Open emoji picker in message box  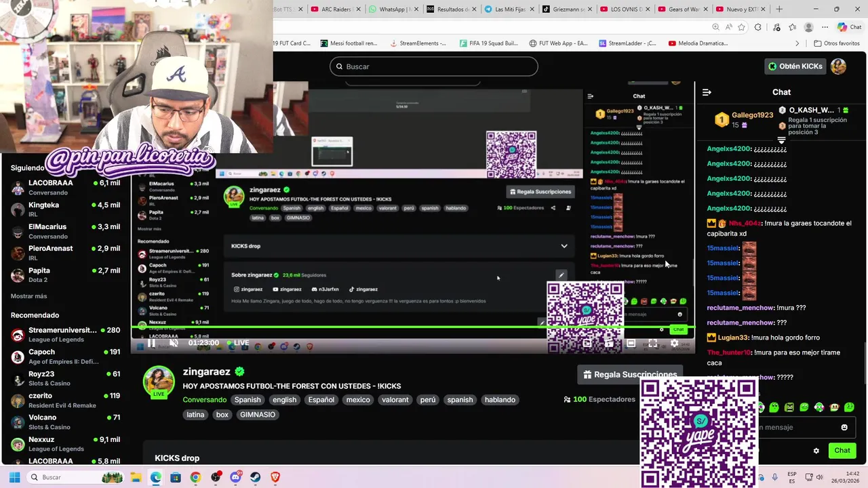[x=844, y=428]
